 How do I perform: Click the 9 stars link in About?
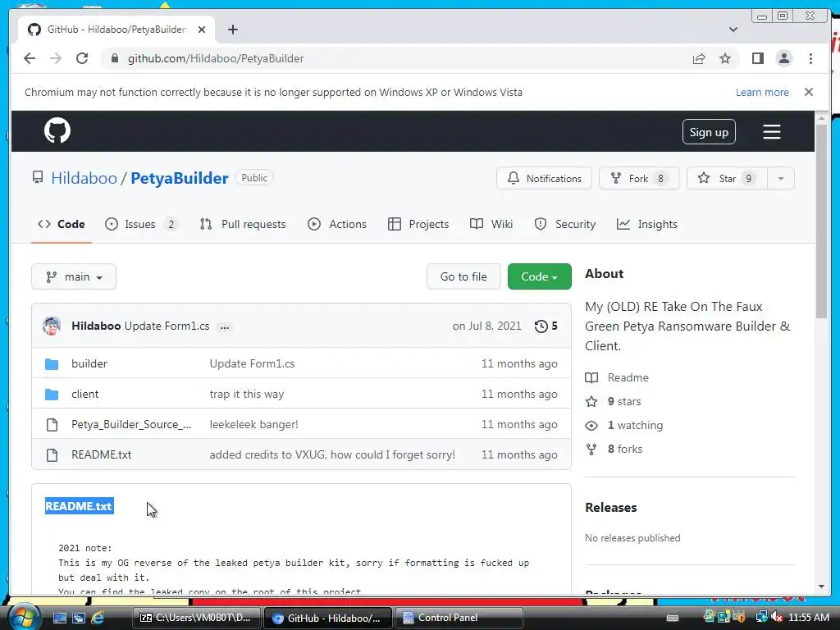[x=614, y=402]
